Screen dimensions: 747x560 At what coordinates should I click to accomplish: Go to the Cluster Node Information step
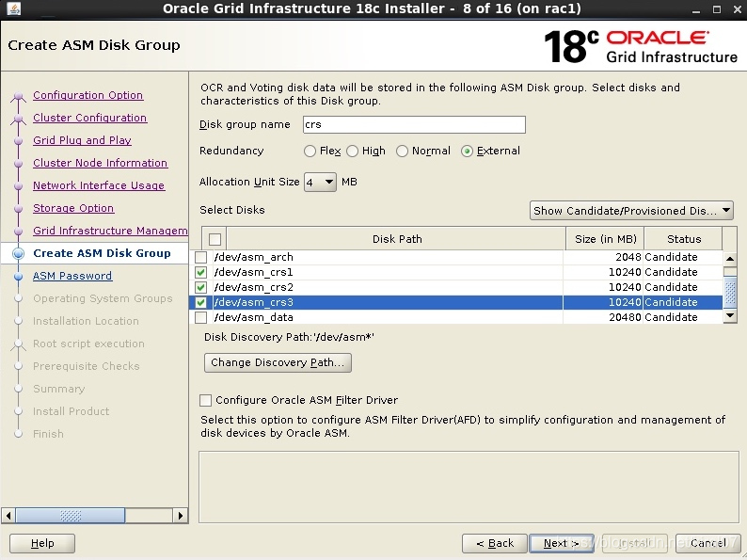[x=100, y=163]
